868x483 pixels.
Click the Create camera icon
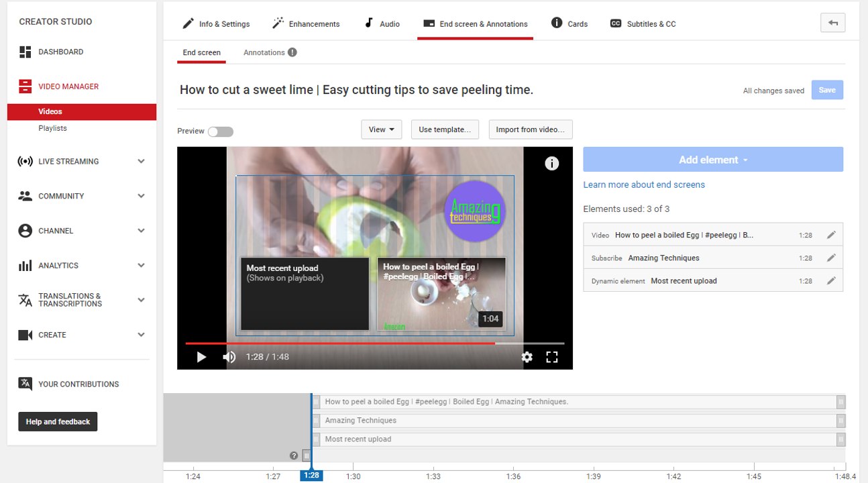(x=25, y=335)
